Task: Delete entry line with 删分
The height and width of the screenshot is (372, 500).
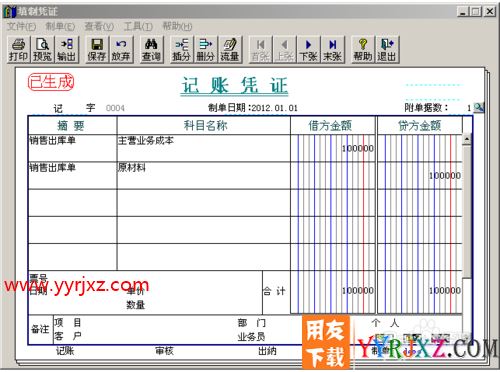Action: [205, 50]
